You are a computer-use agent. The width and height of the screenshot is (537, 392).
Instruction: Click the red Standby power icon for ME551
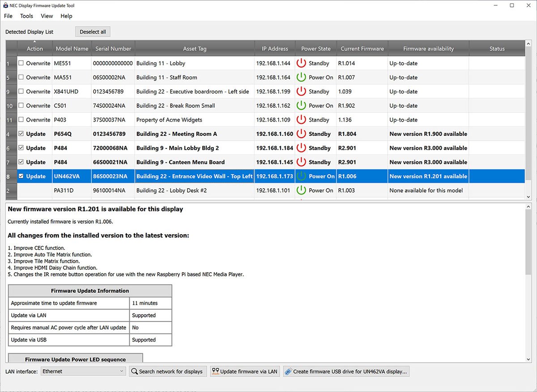click(301, 63)
